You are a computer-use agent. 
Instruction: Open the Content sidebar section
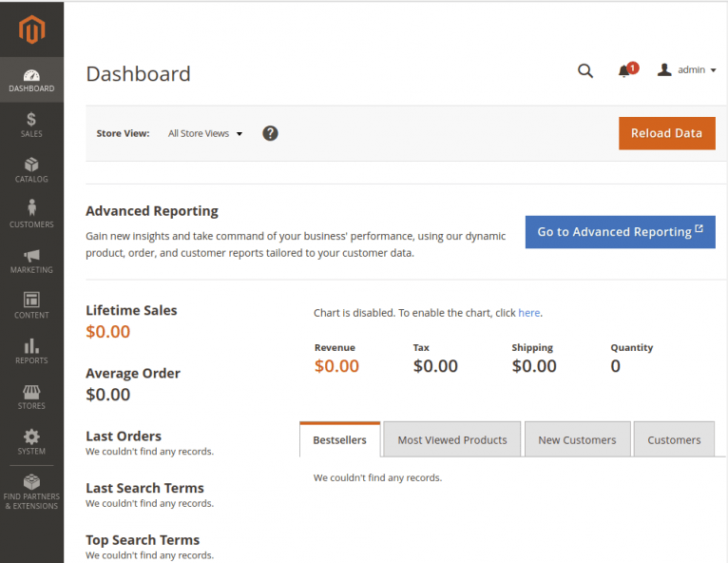[31, 306]
